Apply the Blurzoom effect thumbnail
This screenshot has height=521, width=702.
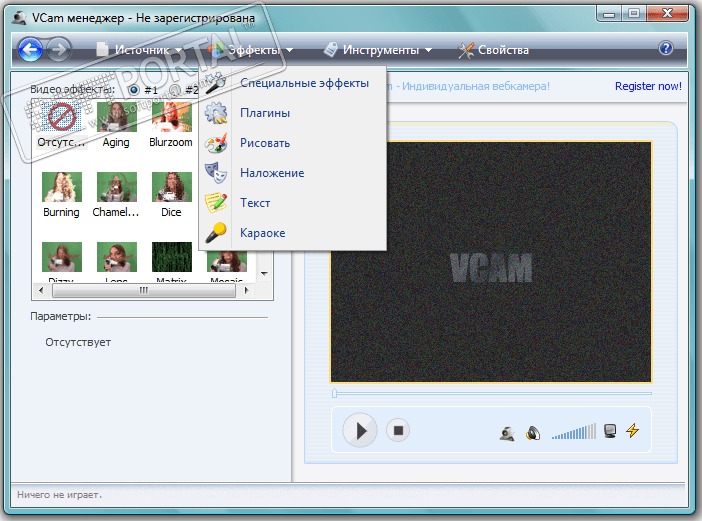point(171,125)
